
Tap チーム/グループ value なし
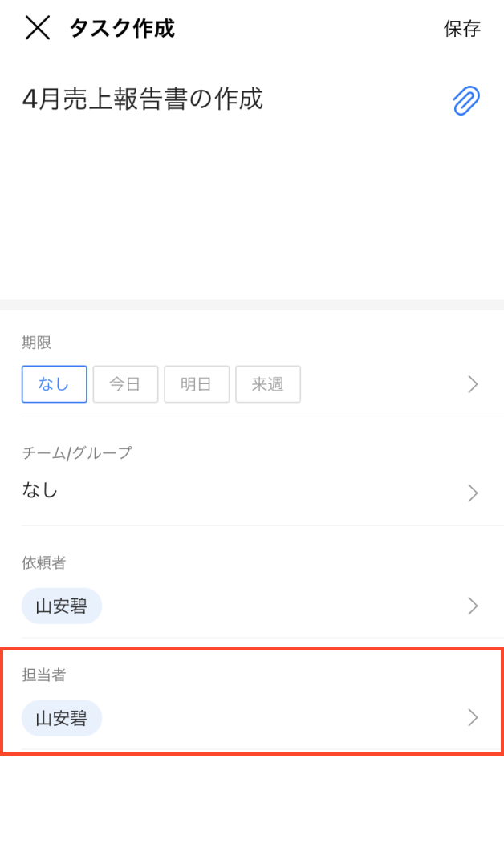[40, 490]
